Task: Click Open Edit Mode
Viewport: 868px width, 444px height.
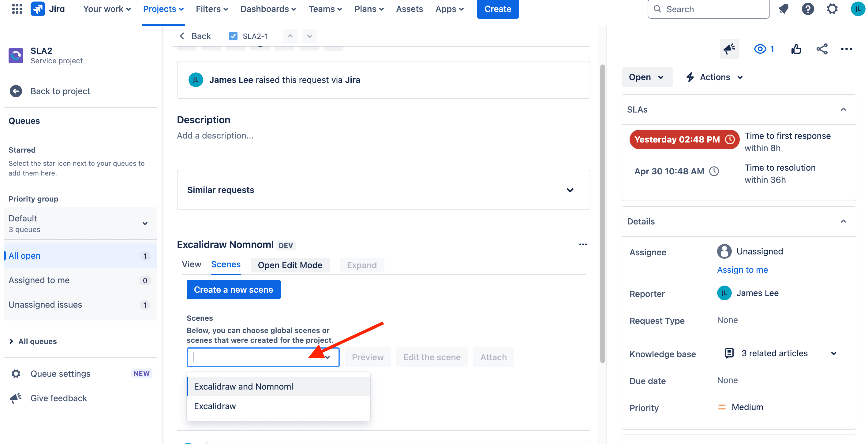Action: pyautogui.click(x=290, y=265)
